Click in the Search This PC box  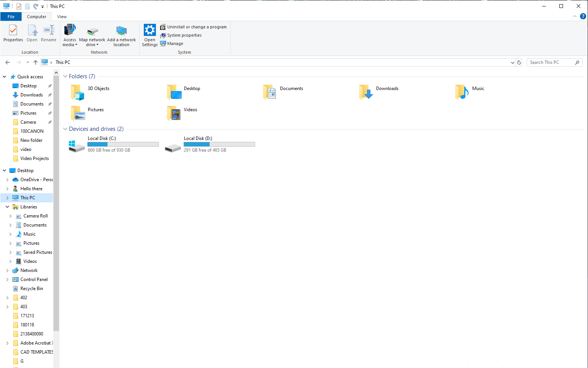tap(554, 62)
